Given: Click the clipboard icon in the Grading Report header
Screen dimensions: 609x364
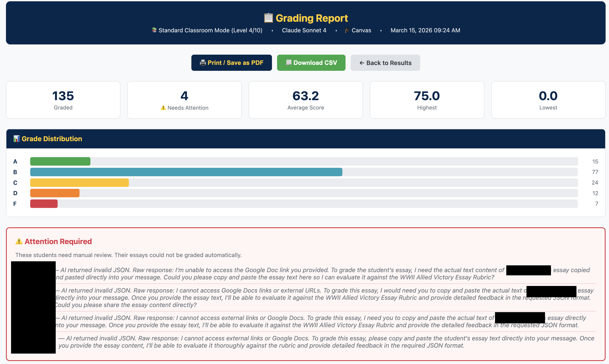Looking at the screenshot, I should coord(268,18).
